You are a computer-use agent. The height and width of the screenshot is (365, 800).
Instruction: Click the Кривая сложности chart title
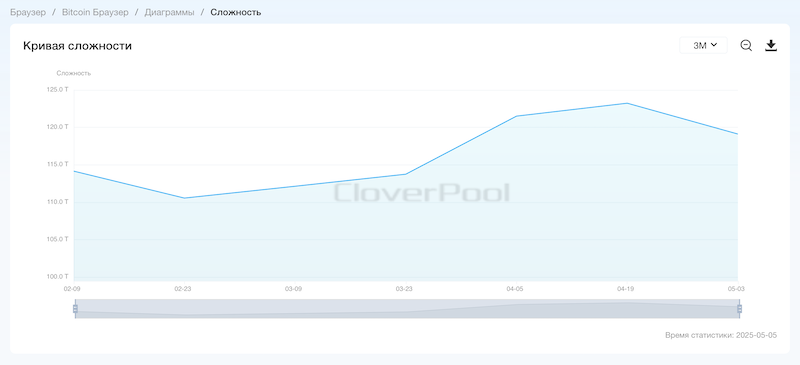tap(78, 46)
